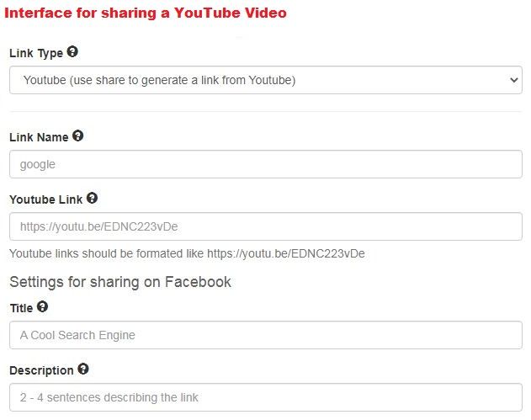Click the Youtube link format hint text
This screenshot has width=531, height=420.
tap(187, 253)
